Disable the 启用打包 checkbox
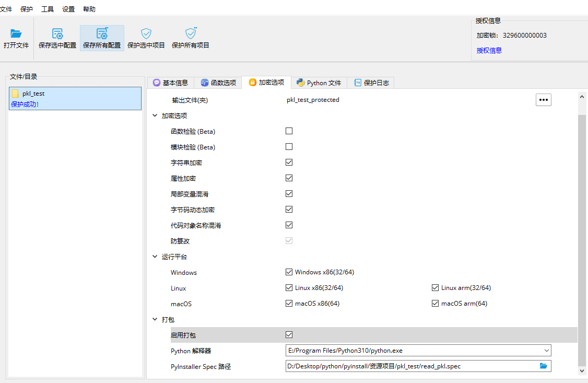This screenshot has height=383, width=588. 289,335
